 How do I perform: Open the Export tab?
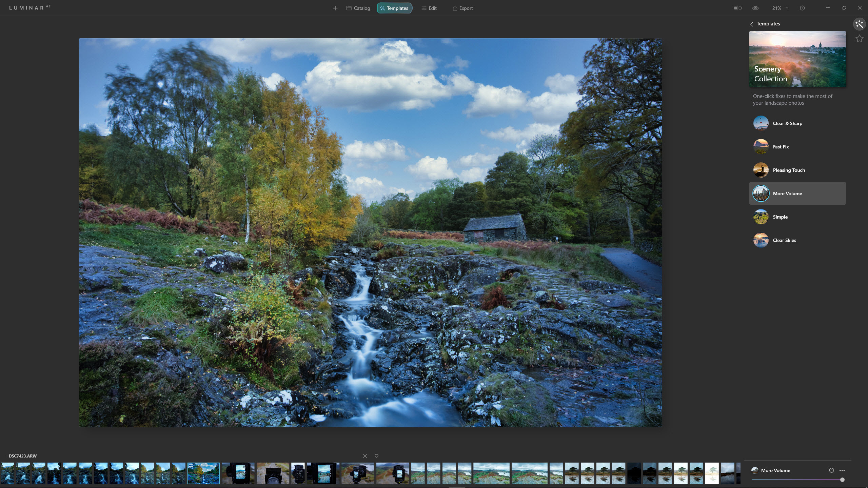(x=462, y=8)
